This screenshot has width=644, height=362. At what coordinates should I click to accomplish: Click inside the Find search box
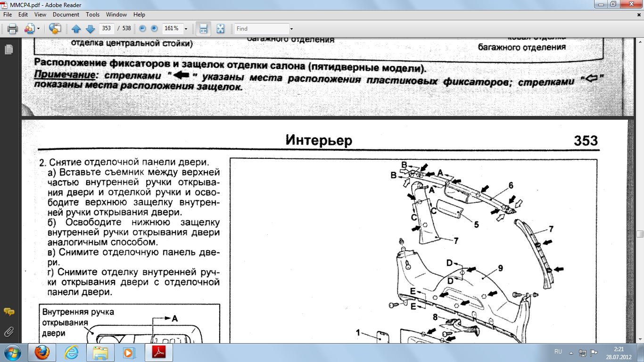coord(262,29)
